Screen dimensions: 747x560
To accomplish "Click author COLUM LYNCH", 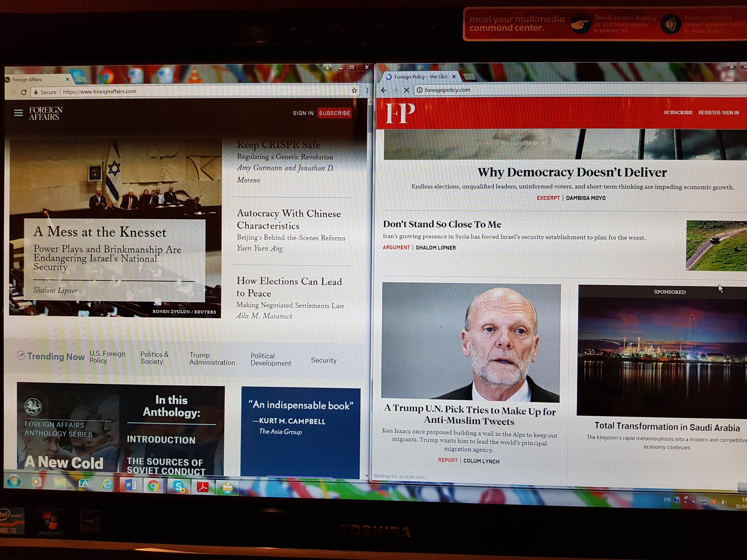I will 481,461.
